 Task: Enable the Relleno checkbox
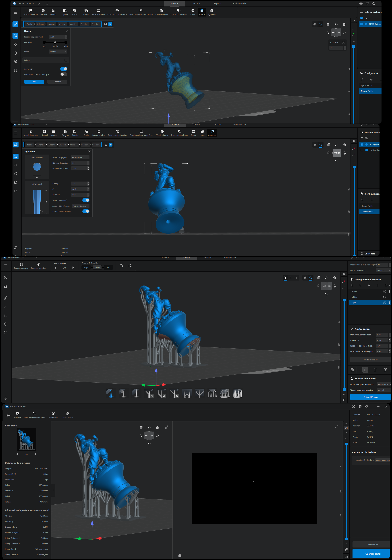66,60
